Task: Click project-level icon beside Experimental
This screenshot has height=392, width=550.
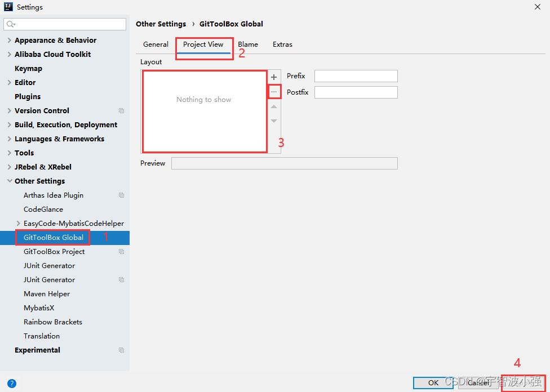Action: [x=121, y=350]
